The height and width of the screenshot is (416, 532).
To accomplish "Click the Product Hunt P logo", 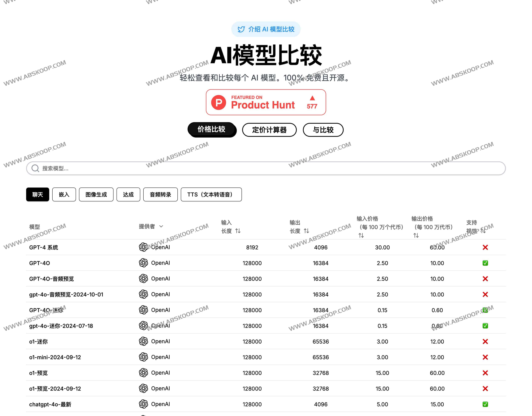I will point(218,102).
